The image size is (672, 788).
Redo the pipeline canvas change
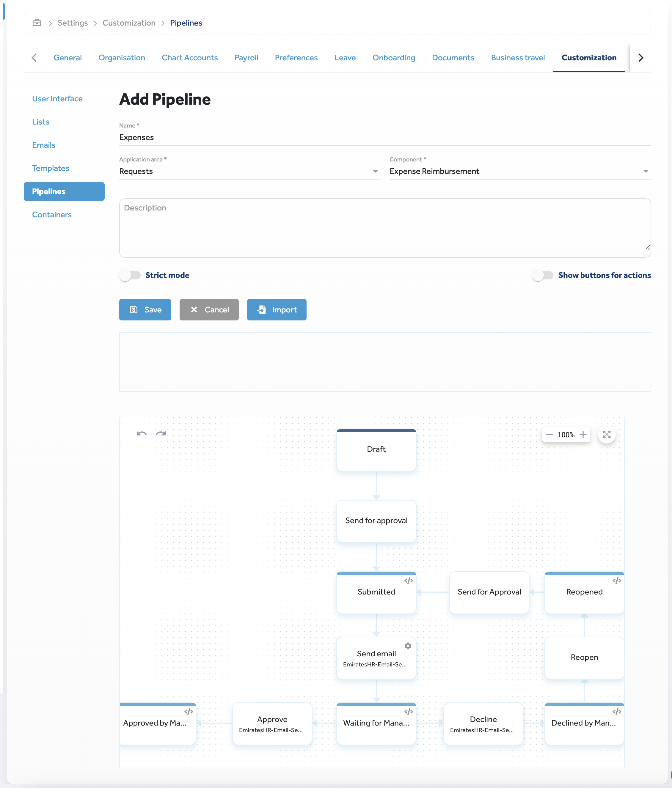click(x=161, y=434)
